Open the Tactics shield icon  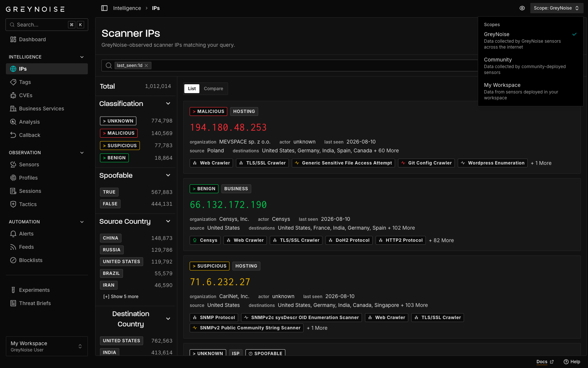[13, 204]
